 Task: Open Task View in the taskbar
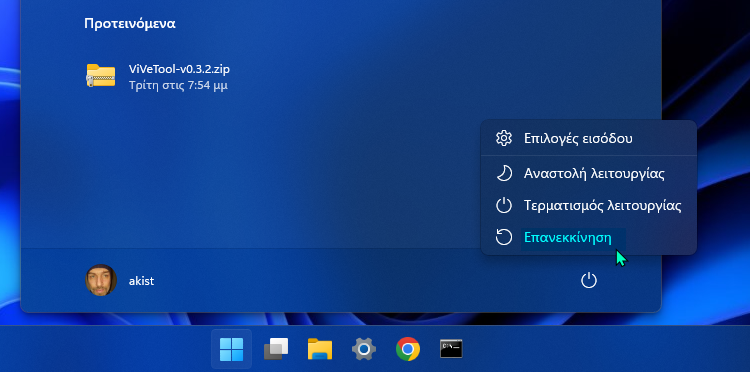coord(276,350)
